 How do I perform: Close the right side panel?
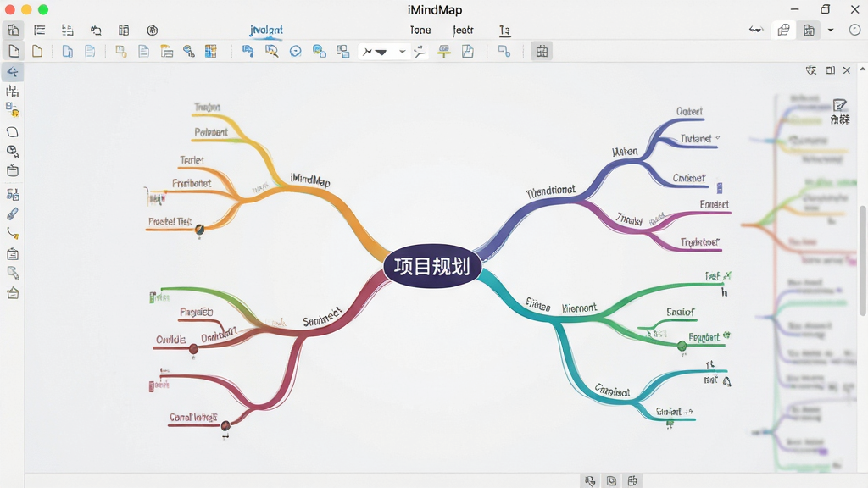(x=847, y=70)
